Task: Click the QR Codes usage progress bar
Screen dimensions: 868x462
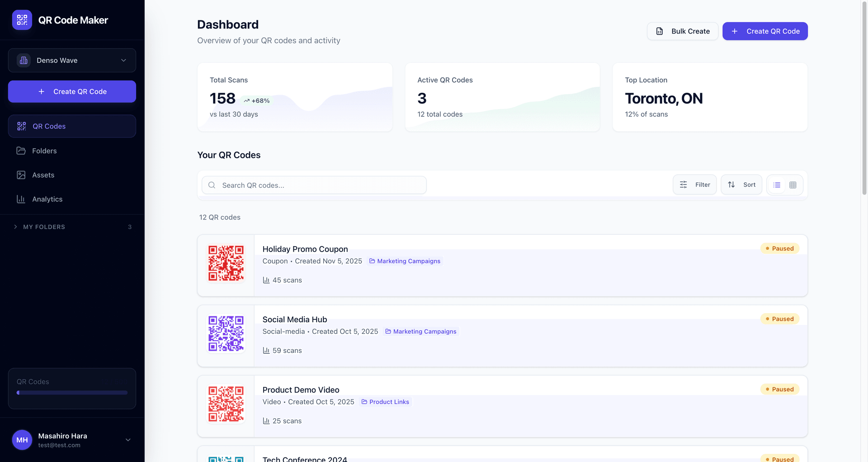Action: click(72, 392)
